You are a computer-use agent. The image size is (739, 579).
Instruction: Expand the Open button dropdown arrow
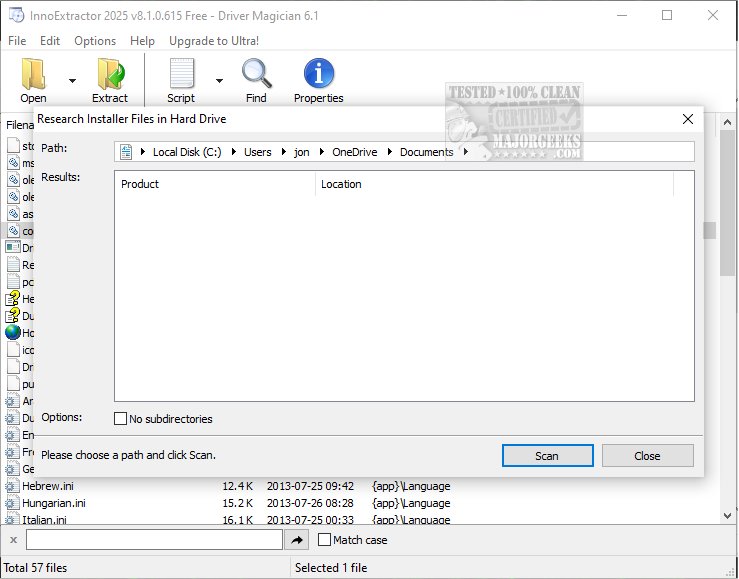[72, 81]
